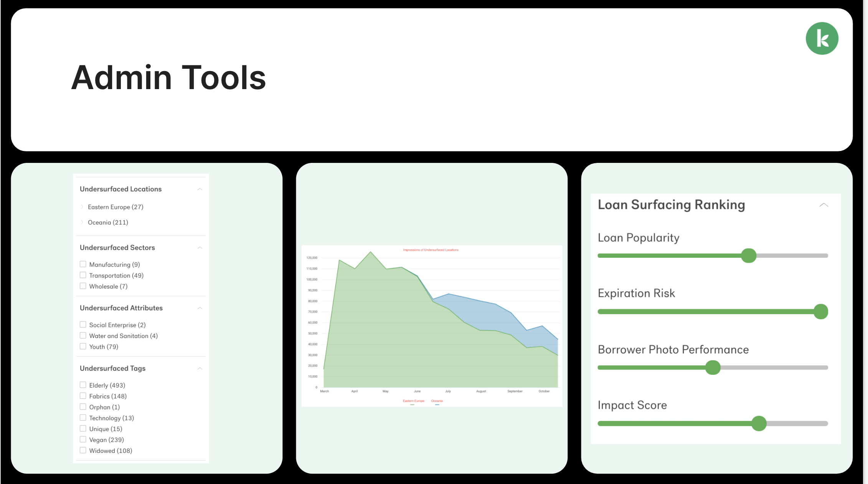Toggle the Youth attribute checkbox
This screenshot has width=868, height=484.
(x=83, y=346)
